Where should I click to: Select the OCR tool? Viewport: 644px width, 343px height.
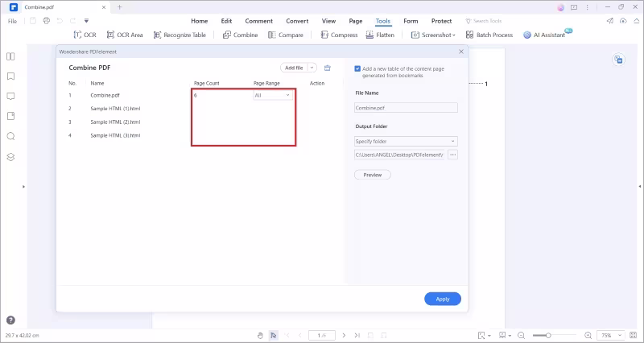tap(85, 35)
